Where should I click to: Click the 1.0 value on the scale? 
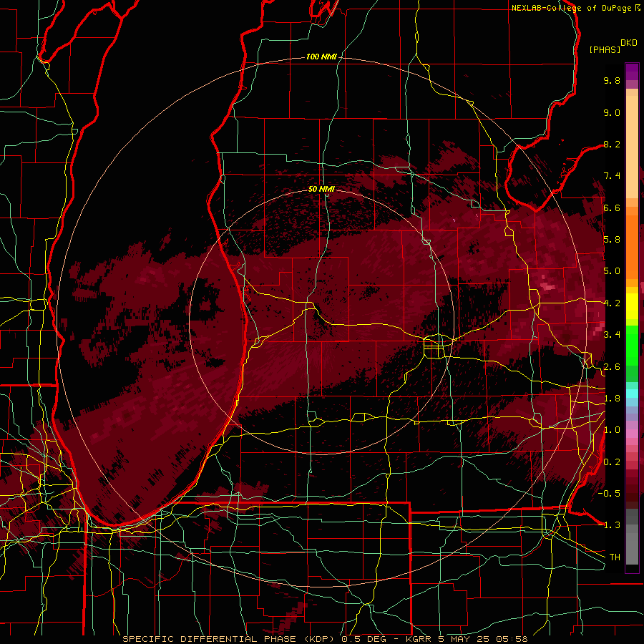click(x=612, y=430)
